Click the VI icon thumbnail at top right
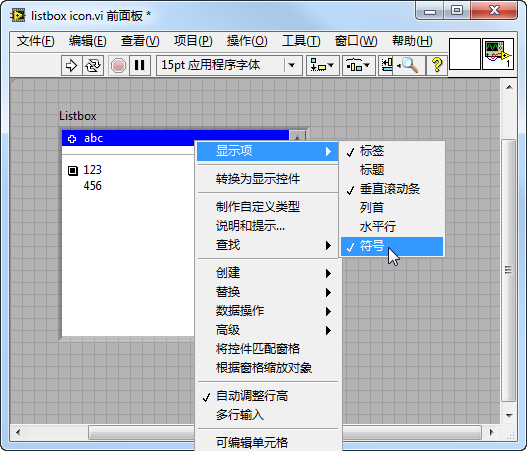This screenshot has width=527, height=451. pyautogui.click(x=498, y=54)
